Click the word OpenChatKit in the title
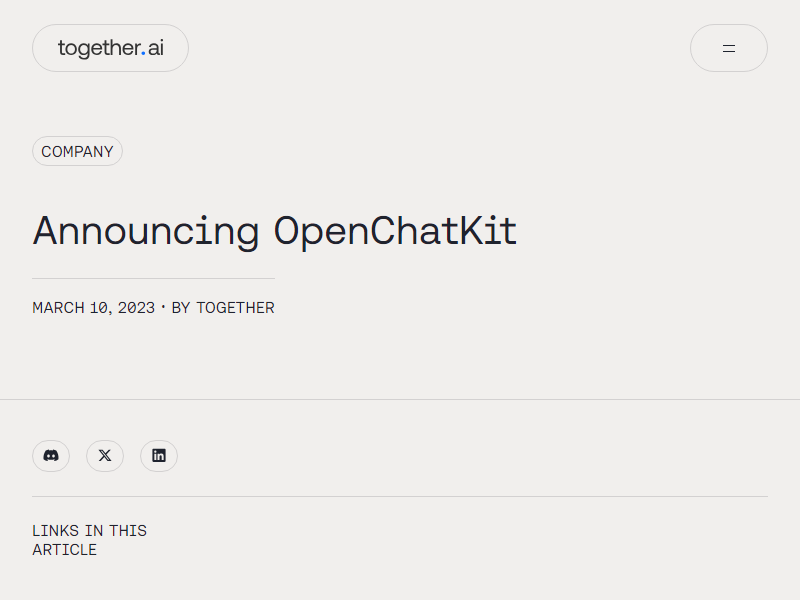This screenshot has width=800, height=600. 396,231
